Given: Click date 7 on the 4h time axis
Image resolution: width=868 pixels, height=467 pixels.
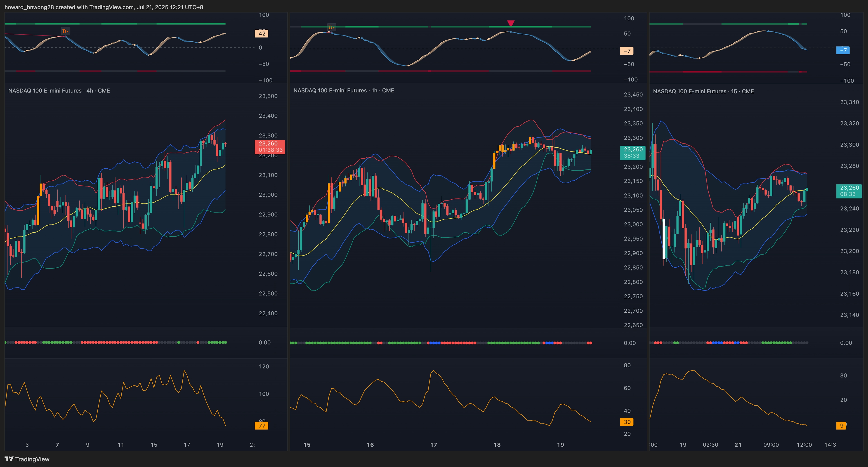Looking at the screenshot, I should click(57, 445).
